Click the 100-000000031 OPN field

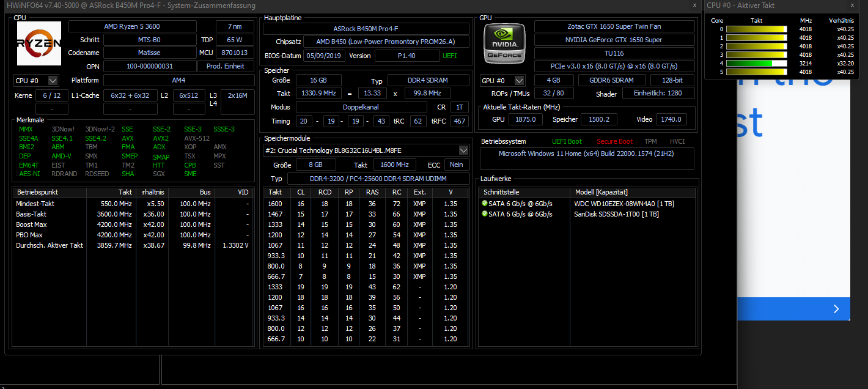click(x=150, y=66)
